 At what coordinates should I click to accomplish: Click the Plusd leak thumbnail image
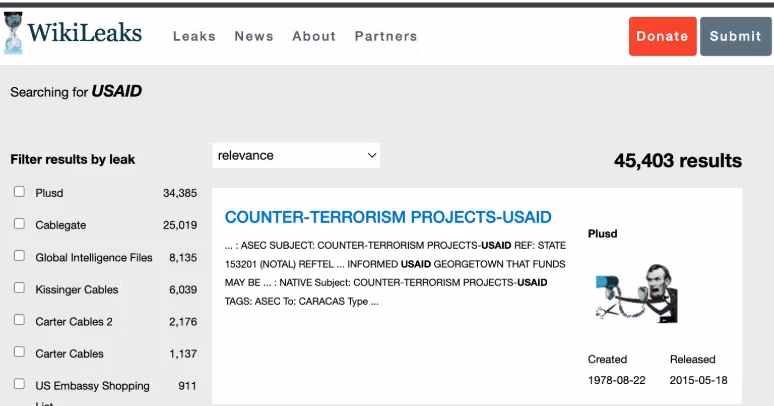[632, 291]
